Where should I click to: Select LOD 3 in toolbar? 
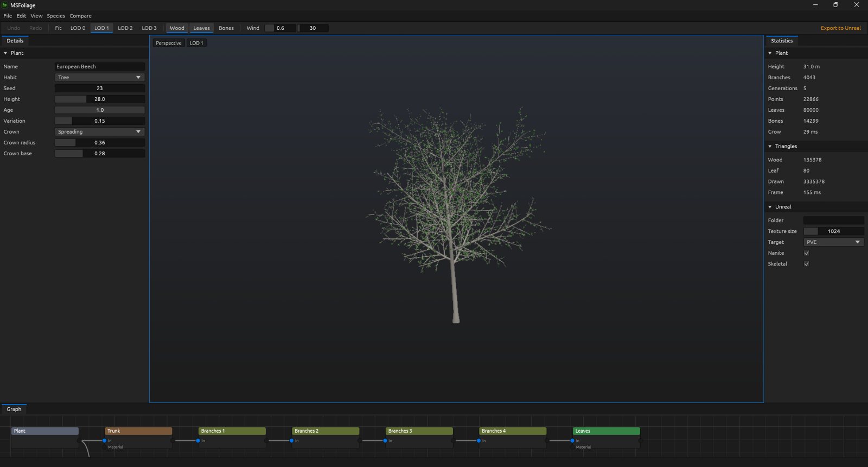click(x=149, y=28)
